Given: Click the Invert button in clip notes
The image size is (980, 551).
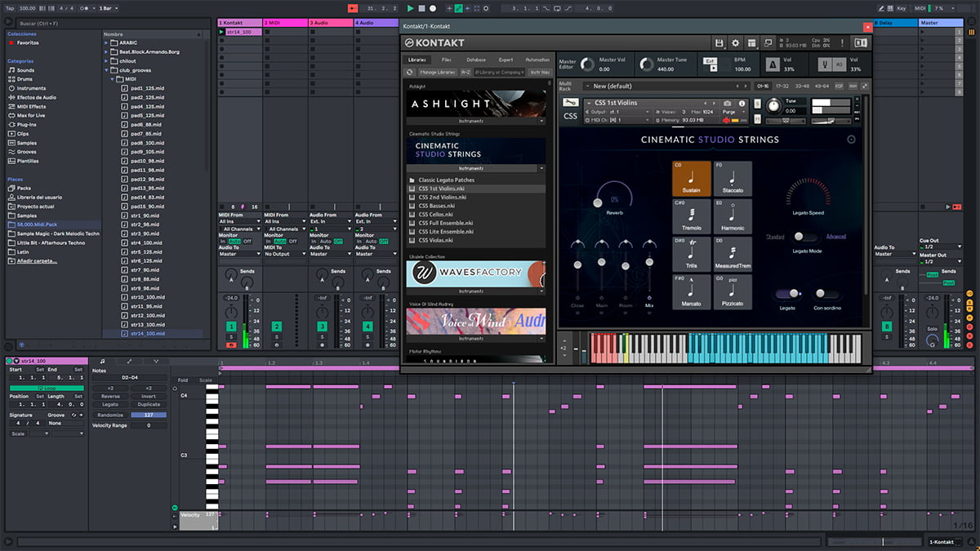Looking at the screenshot, I should 149,396.
